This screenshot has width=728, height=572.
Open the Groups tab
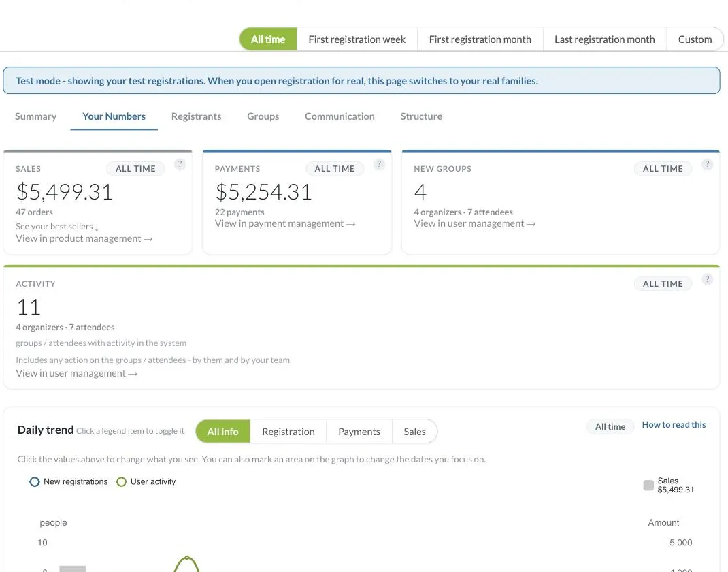(263, 116)
